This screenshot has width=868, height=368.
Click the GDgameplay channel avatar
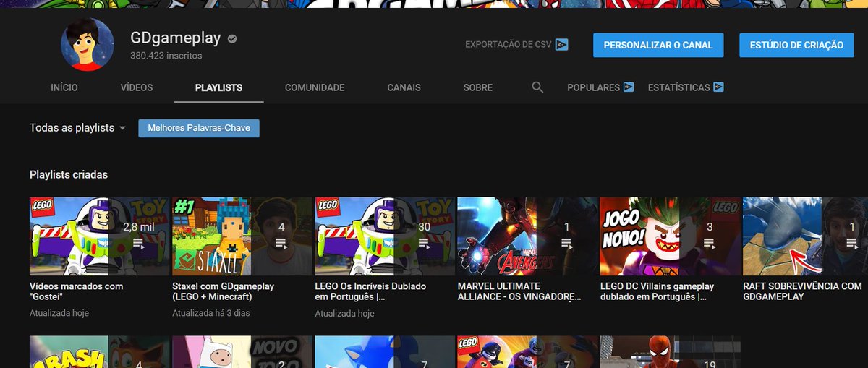[88, 45]
